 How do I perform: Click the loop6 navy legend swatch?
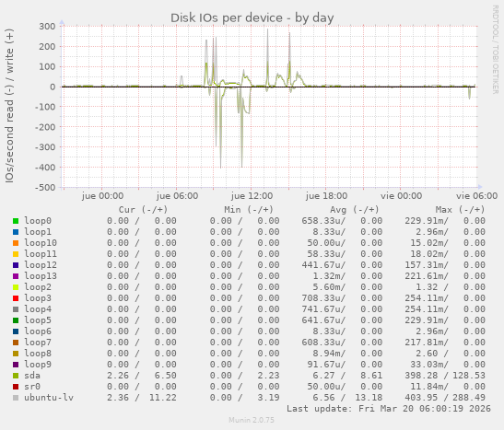(16, 331)
